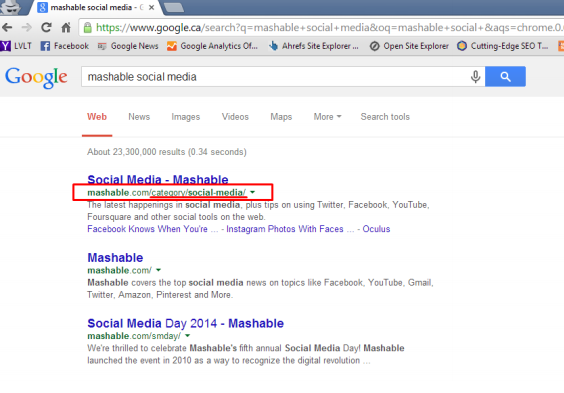The width and height of the screenshot is (564, 393).
Task: Switch to the News tab
Action: [x=139, y=117]
